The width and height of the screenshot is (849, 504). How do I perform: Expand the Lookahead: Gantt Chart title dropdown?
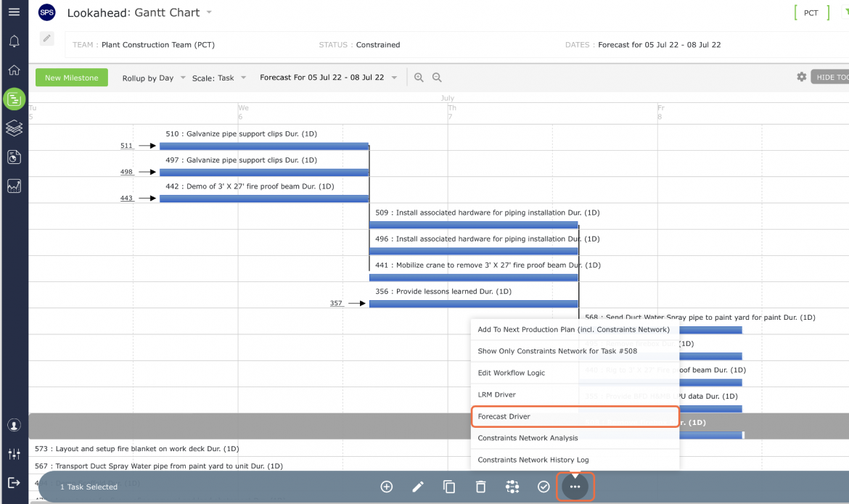210,12
